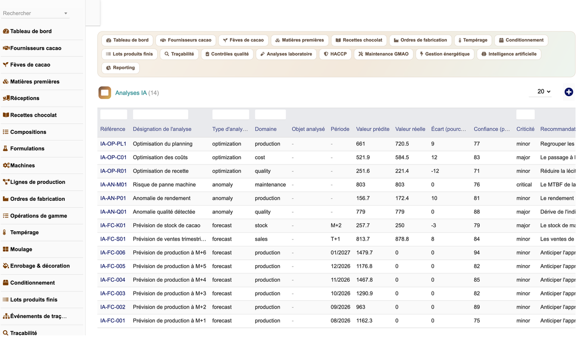The height and width of the screenshot is (364, 588).
Task: Open the top Traçabilité tab
Action: (x=179, y=54)
